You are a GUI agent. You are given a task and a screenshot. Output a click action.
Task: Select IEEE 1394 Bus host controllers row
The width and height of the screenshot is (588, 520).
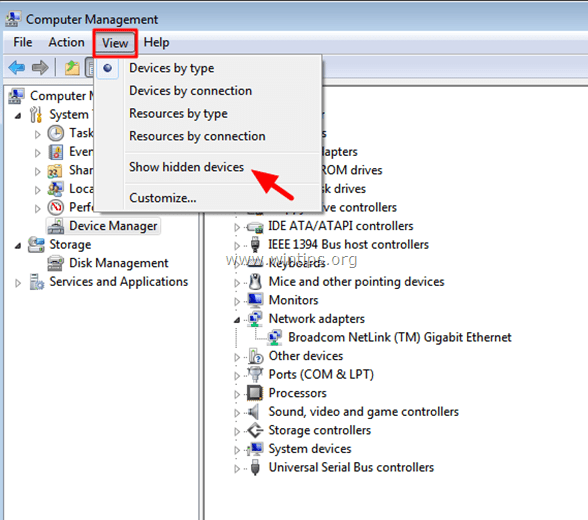348,244
